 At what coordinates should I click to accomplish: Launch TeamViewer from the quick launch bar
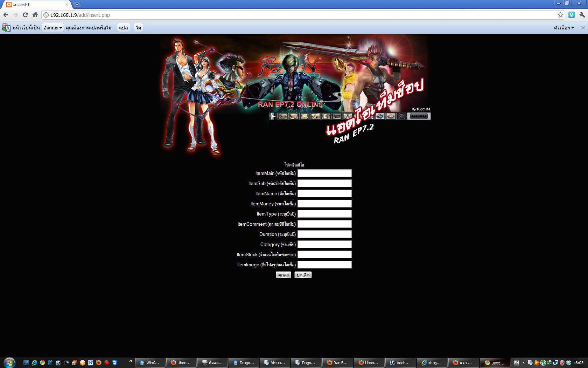(115, 363)
